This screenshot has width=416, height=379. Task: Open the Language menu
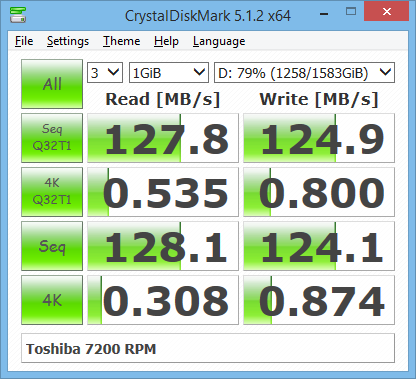(219, 41)
